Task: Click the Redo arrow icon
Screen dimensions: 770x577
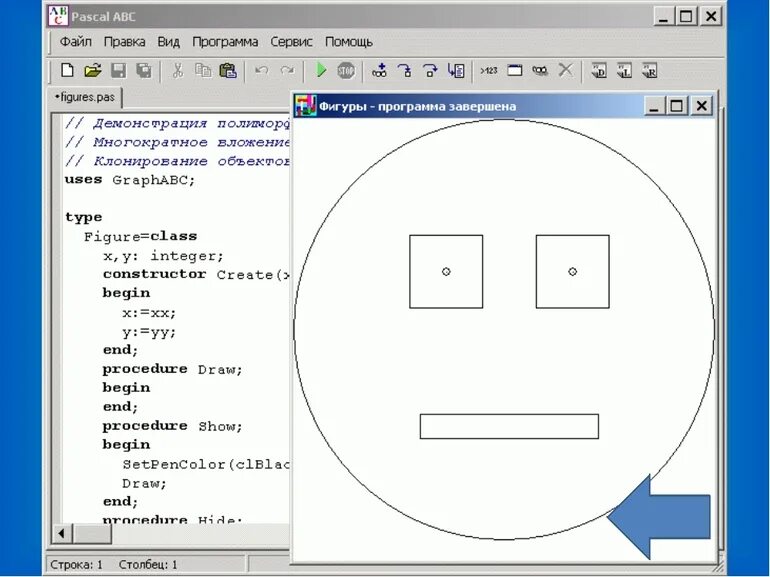Action: [x=287, y=71]
